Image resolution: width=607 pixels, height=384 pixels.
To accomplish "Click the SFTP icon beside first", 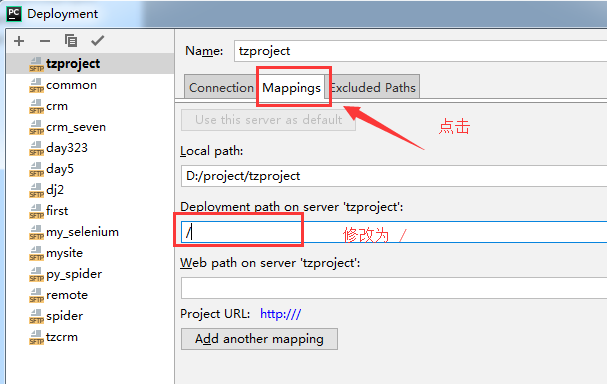I will (x=36, y=211).
